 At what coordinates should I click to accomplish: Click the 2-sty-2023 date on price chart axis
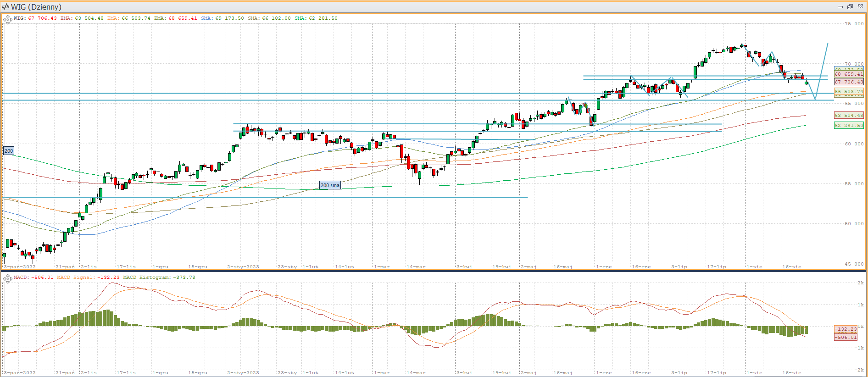(x=243, y=266)
